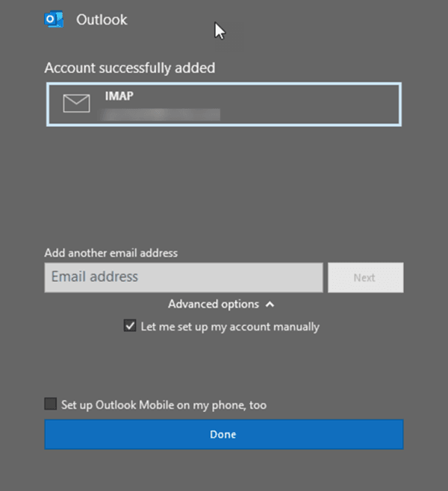
Task: Enable Set up Outlook Mobile on my phone
Action: tap(51, 404)
